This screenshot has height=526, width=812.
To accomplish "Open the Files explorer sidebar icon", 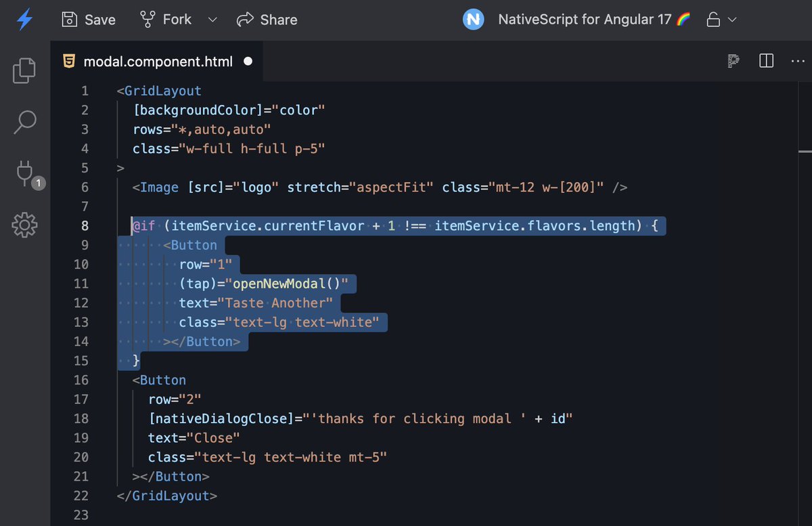I will [x=25, y=70].
